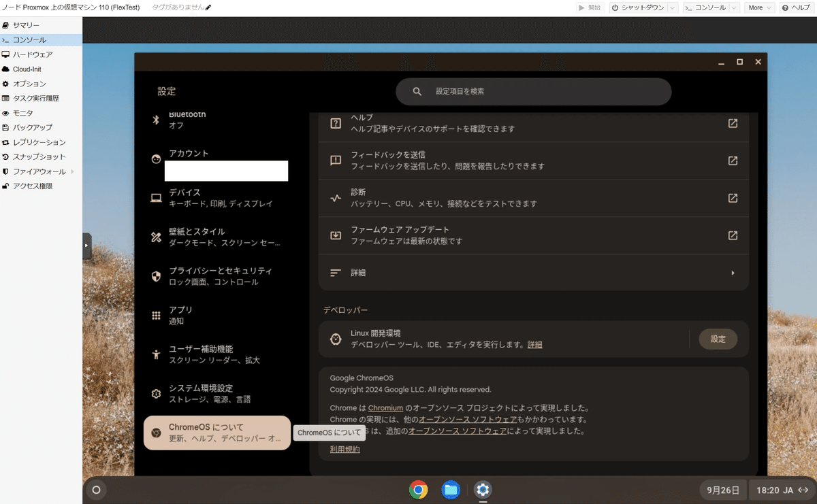The width and height of the screenshot is (817, 504).
Task: Select システム環境設定 system preferences gear icon
Action: click(x=156, y=393)
